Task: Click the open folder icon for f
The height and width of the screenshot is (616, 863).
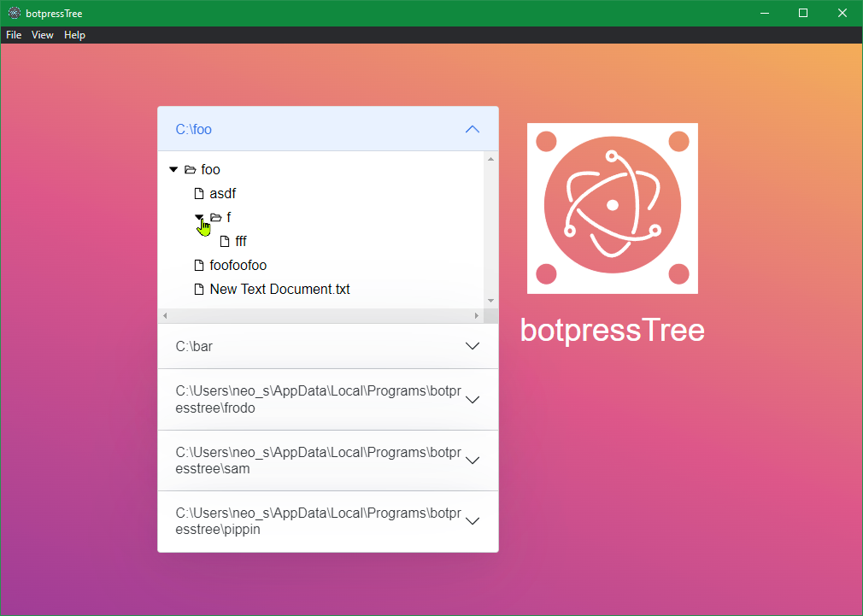Action: pyautogui.click(x=215, y=218)
